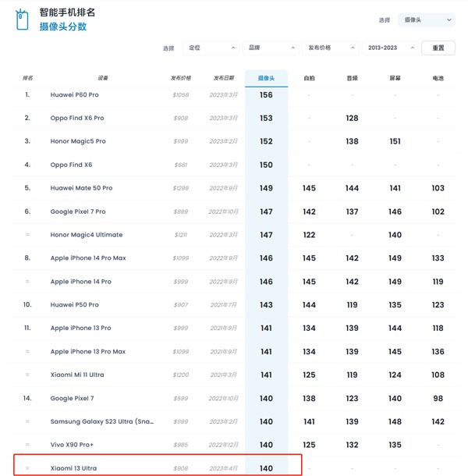This screenshot has height=476, width=468.
Task: Open Apple iPhone 14 Pro link
Action: (x=81, y=282)
